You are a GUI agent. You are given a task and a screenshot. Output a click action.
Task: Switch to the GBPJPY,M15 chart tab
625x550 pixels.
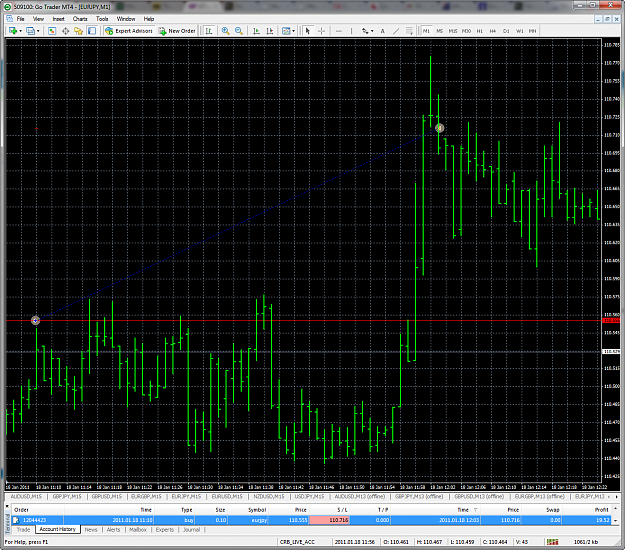pyautogui.click(x=67, y=497)
